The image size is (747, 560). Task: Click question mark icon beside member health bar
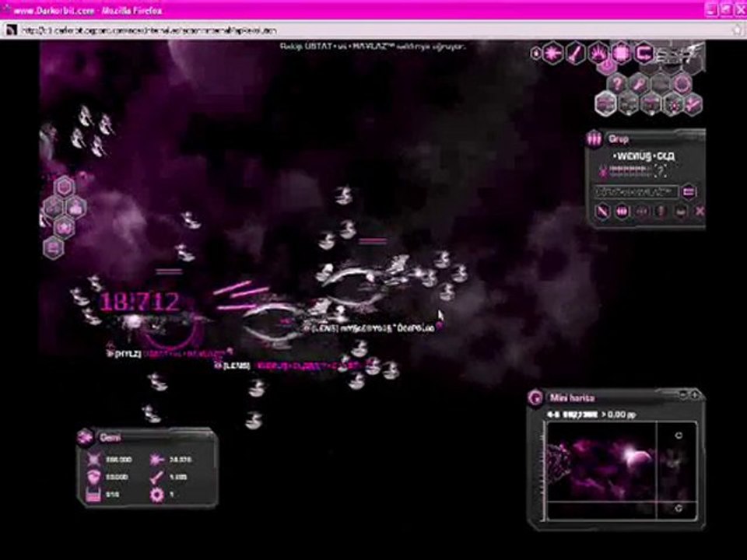click(x=661, y=170)
